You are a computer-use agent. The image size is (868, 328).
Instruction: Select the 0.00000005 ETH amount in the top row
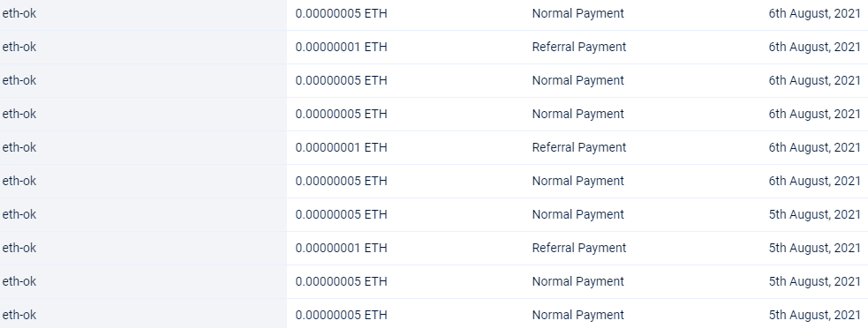(341, 13)
